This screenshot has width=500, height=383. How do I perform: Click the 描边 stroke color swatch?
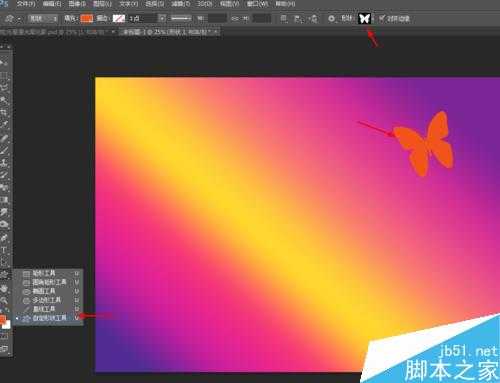tap(119, 19)
